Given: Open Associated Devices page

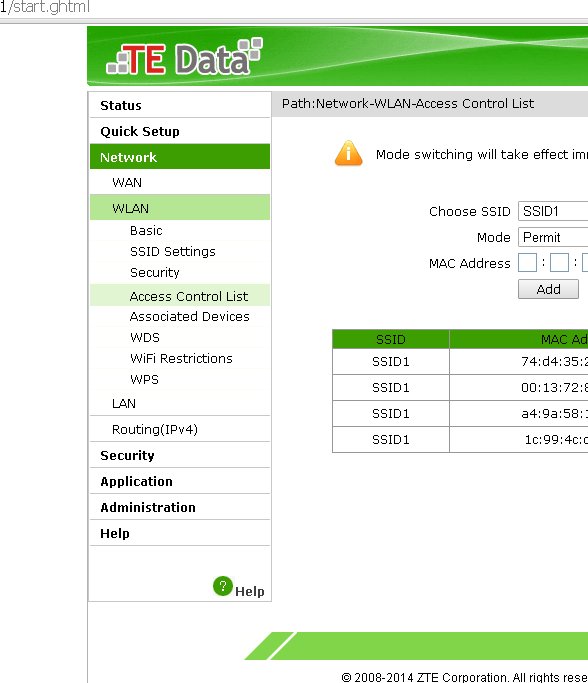Looking at the screenshot, I should [189, 316].
